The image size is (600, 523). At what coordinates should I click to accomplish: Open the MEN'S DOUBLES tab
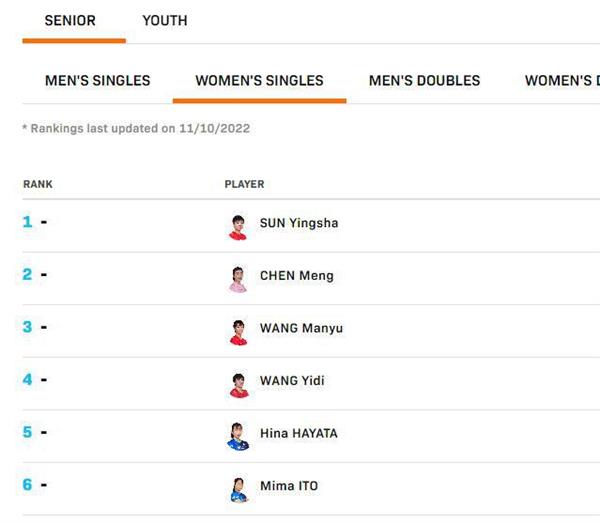424,81
